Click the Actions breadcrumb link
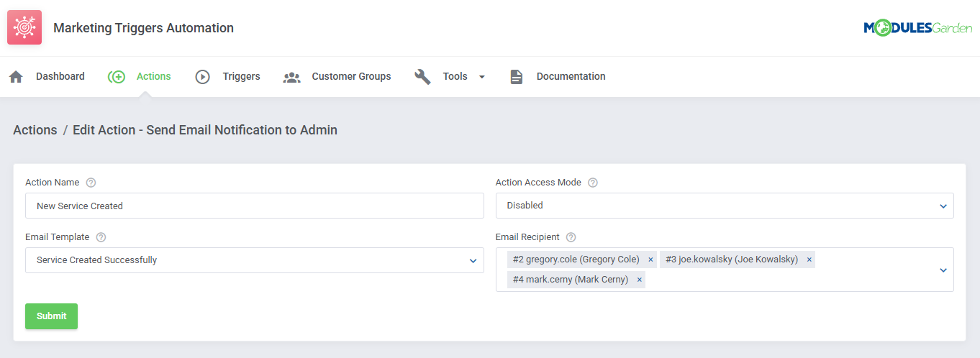The width and height of the screenshot is (980, 358). (35, 130)
